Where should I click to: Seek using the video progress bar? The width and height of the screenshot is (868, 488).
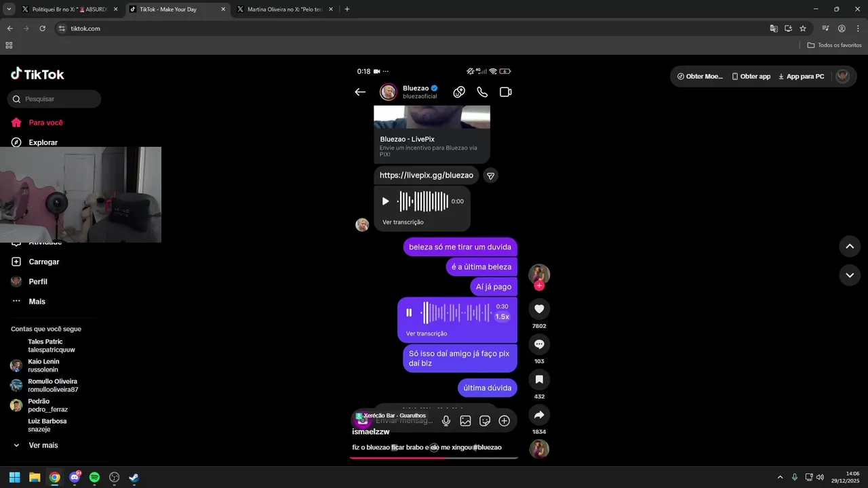click(x=434, y=457)
